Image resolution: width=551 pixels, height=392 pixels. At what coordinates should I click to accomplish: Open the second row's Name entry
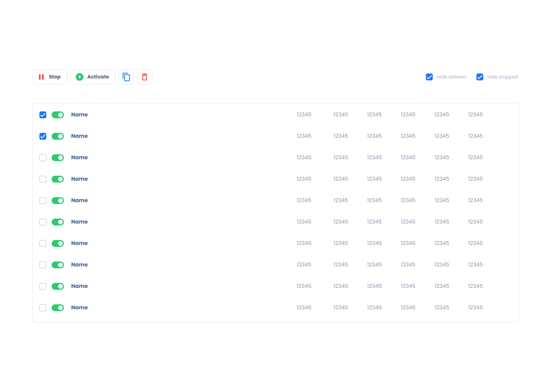point(80,136)
